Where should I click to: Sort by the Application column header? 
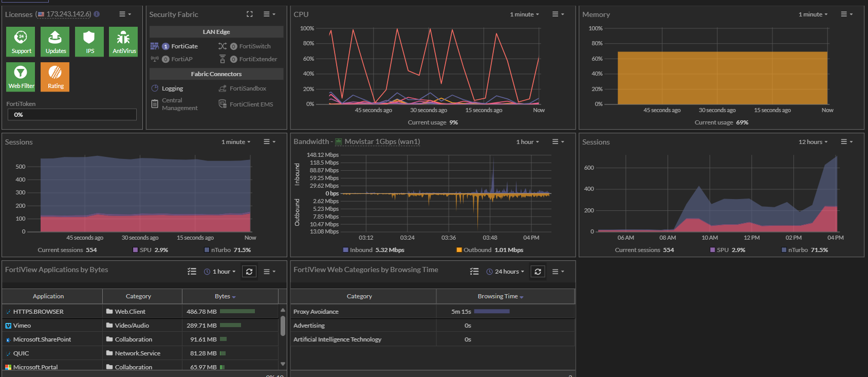click(x=52, y=296)
